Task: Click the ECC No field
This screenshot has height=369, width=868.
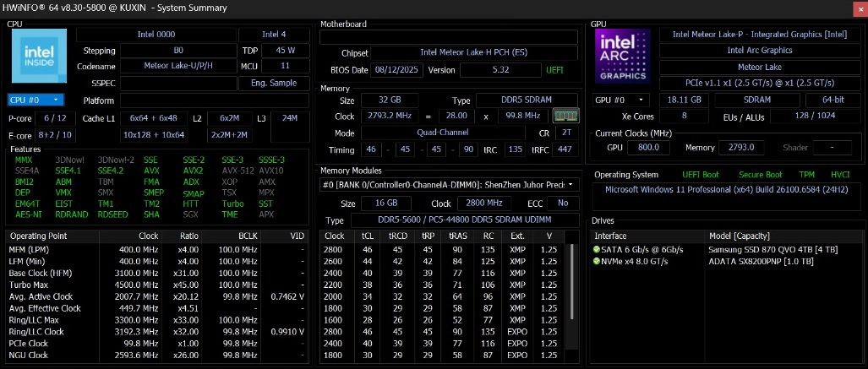Action: tap(563, 203)
